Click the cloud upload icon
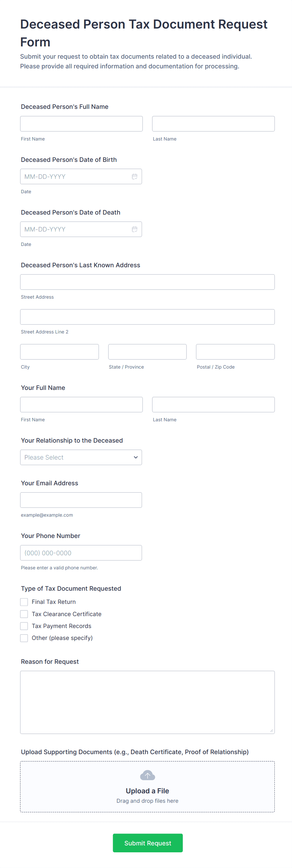 click(147, 775)
